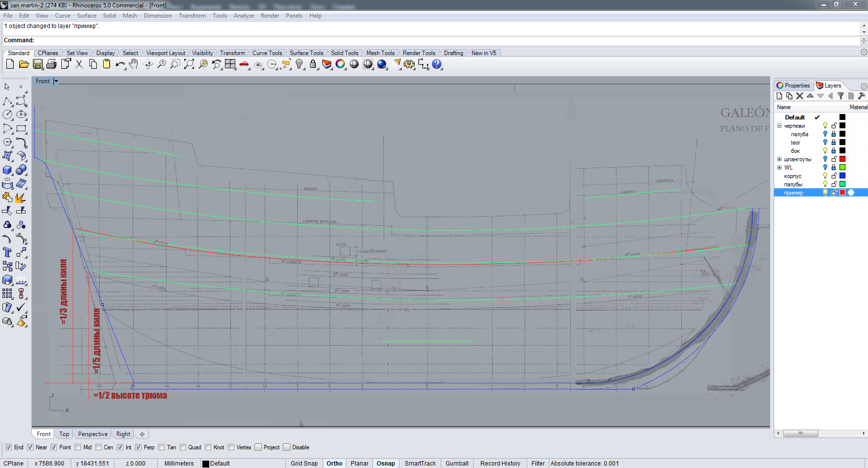The height and width of the screenshot is (468, 868).
Task: Toggle Ortho mode in status bar
Action: pos(334,463)
